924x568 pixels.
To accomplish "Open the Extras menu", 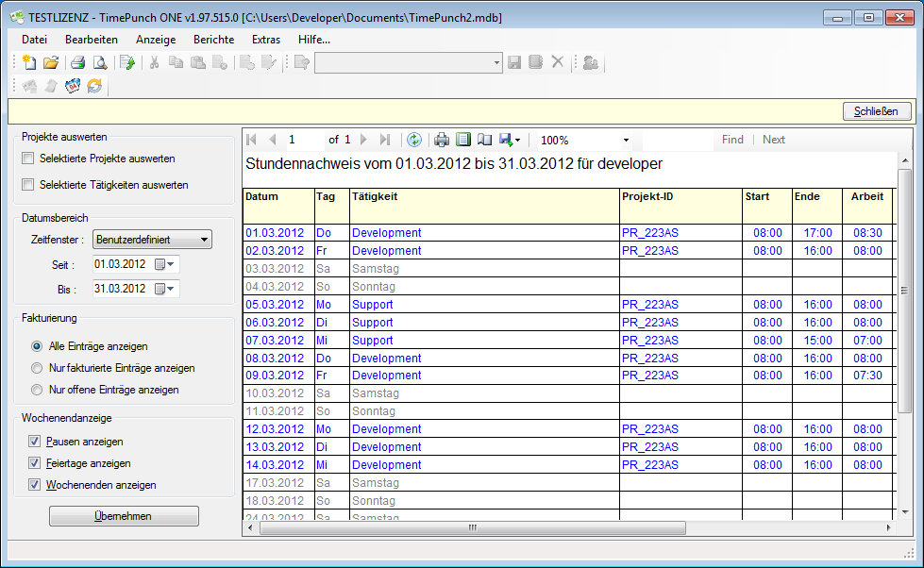I will (265, 40).
